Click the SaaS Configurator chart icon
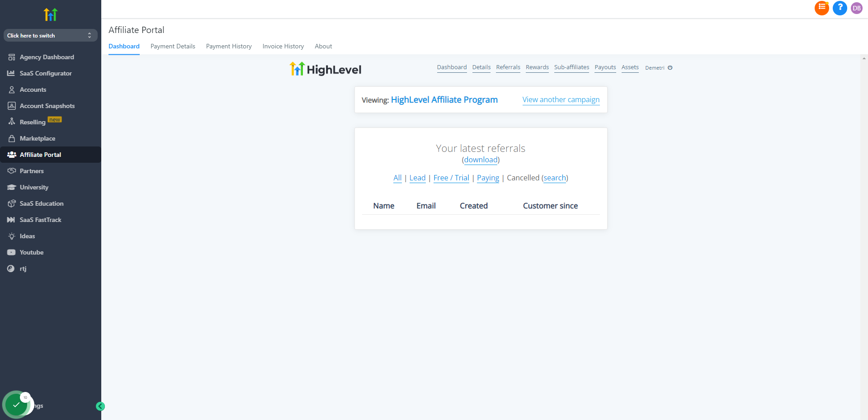 click(11, 73)
